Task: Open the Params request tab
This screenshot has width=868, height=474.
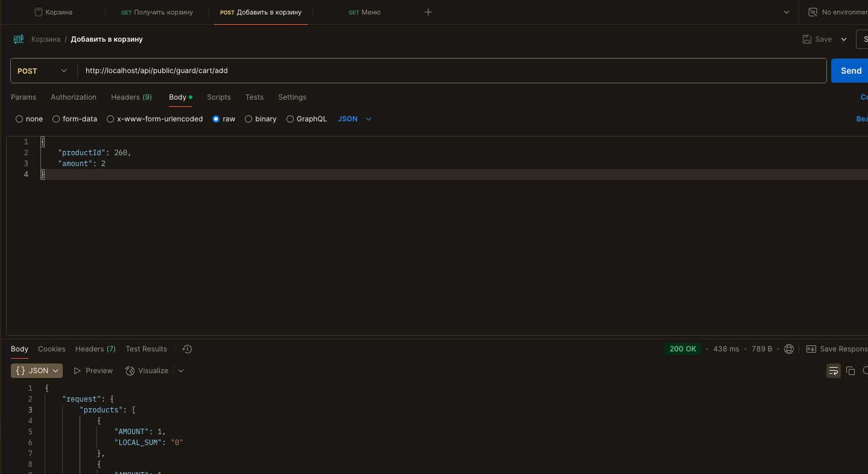Action: 24,97
